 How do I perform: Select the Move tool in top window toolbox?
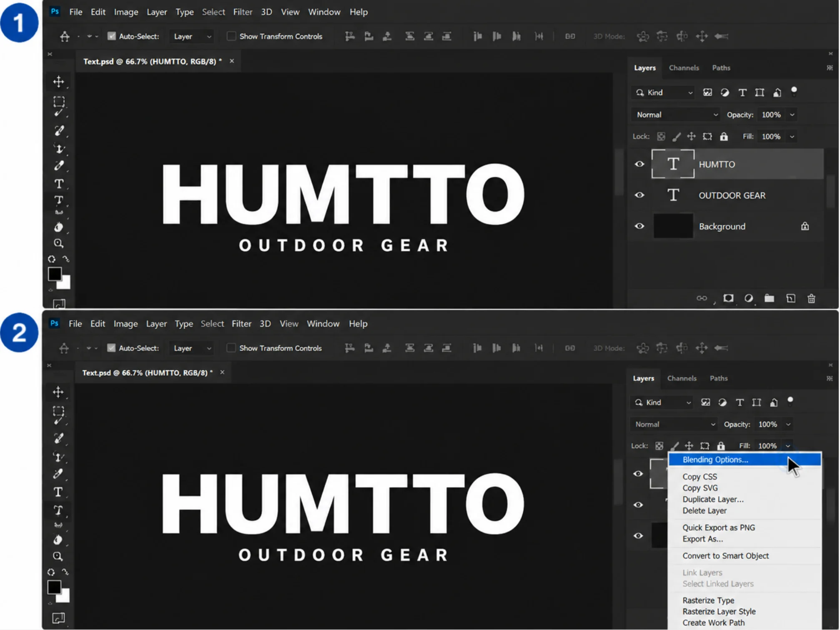coord(59,81)
